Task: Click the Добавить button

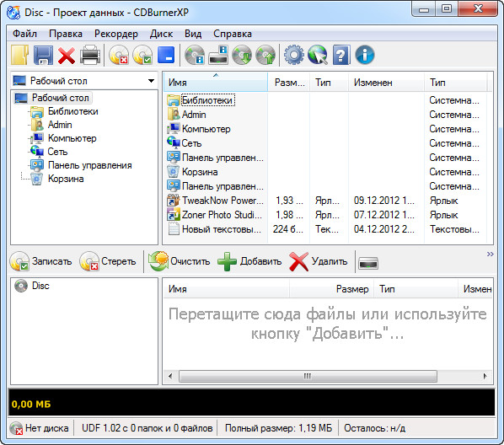Action: [249, 261]
